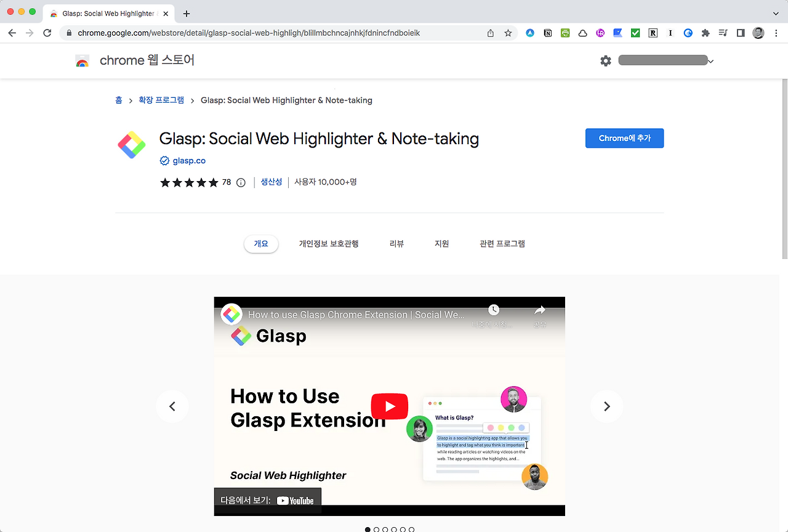Click the page vertical scrollbar
788x532 pixels.
point(784,169)
